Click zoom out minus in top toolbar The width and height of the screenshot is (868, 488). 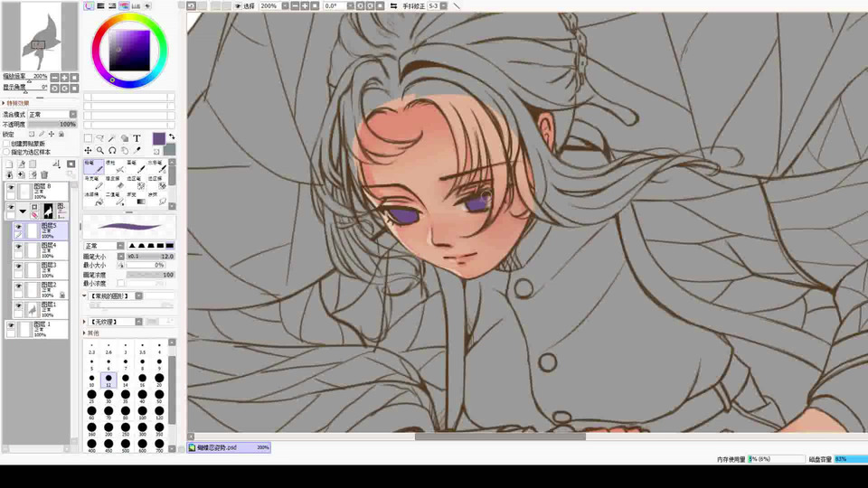pos(295,6)
